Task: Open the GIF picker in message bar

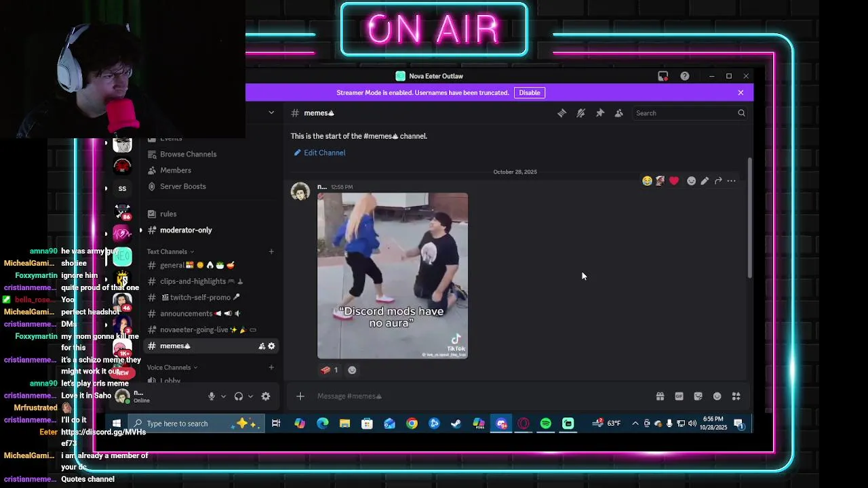Action: [679, 396]
